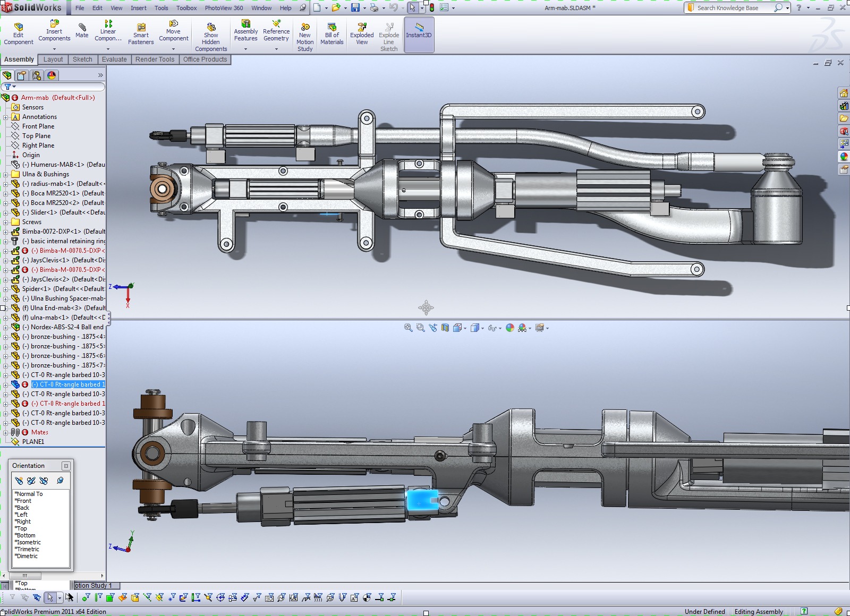Click New Motion Study icon
The image size is (850, 616).
[305, 37]
